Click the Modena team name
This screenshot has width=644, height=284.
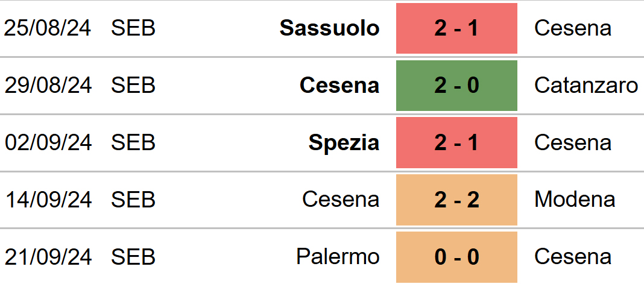(x=575, y=200)
